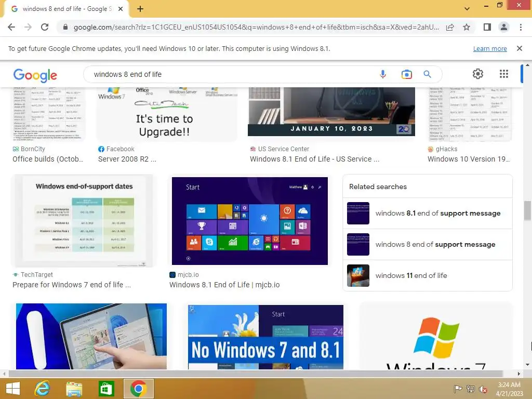Open the tablet with pointing finger image
The height and width of the screenshot is (399, 532).
(91, 336)
